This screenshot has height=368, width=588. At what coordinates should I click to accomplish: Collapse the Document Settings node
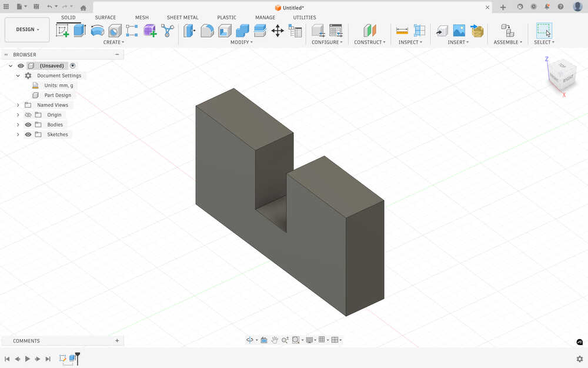[18, 75]
